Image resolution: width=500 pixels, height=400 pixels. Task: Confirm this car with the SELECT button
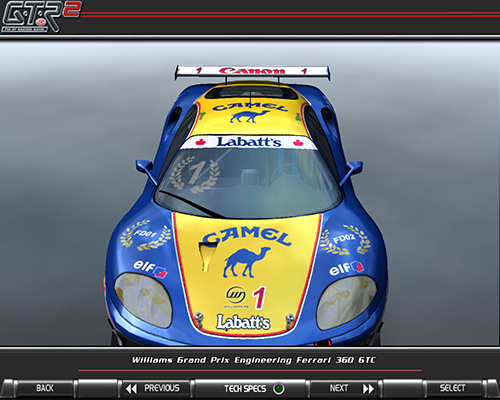pyautogui.click(x=452, y=388)
